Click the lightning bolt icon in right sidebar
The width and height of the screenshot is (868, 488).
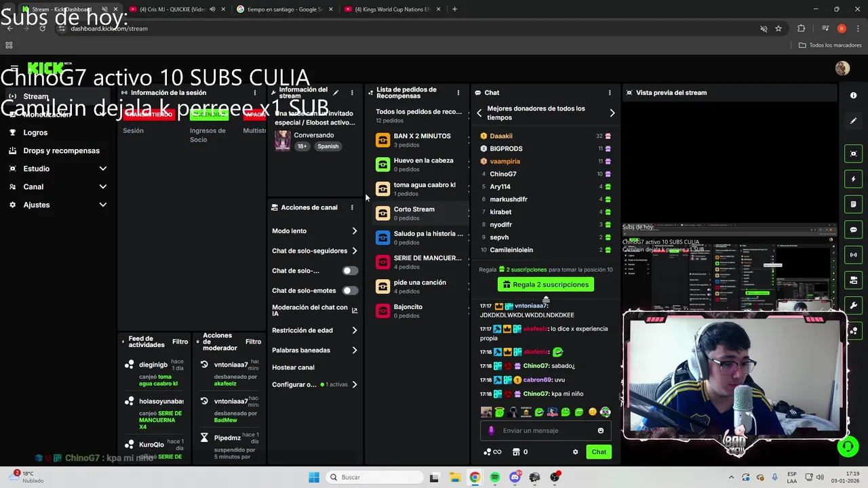coord(853,179)
